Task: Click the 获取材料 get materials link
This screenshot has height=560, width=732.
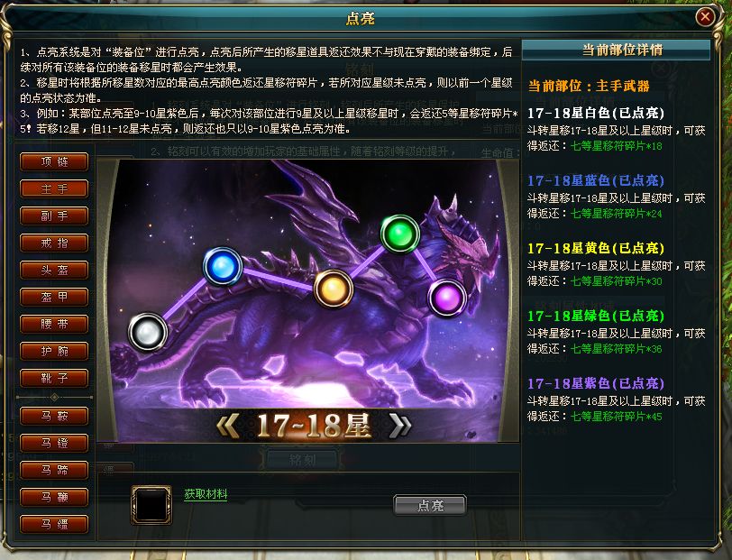Action: point(206,494)
